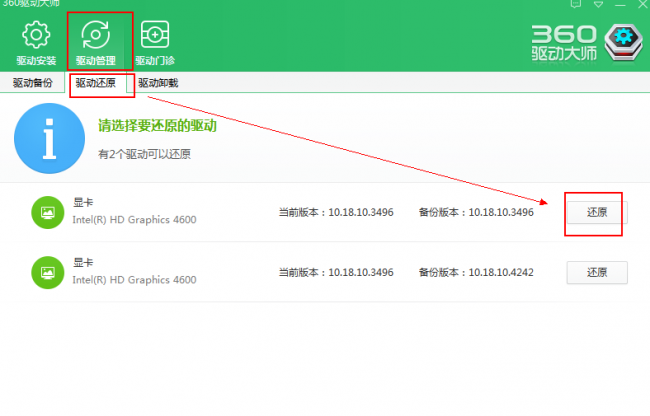
Task: Open the 驱动安装 gear icon section
Action: [36, 44]
